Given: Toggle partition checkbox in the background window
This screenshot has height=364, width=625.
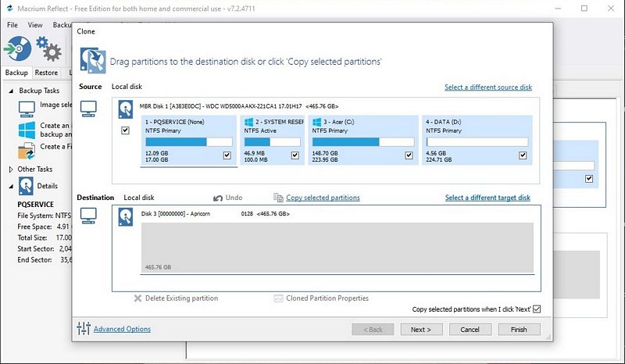Looking at the screenshot, I should click(x=589, y=179).
